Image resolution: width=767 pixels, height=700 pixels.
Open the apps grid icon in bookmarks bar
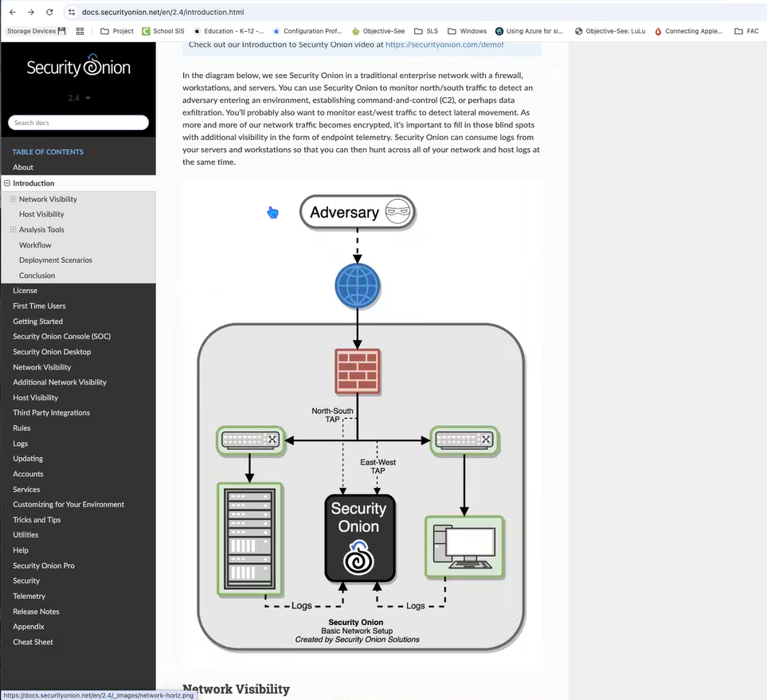tap(80, 31)
